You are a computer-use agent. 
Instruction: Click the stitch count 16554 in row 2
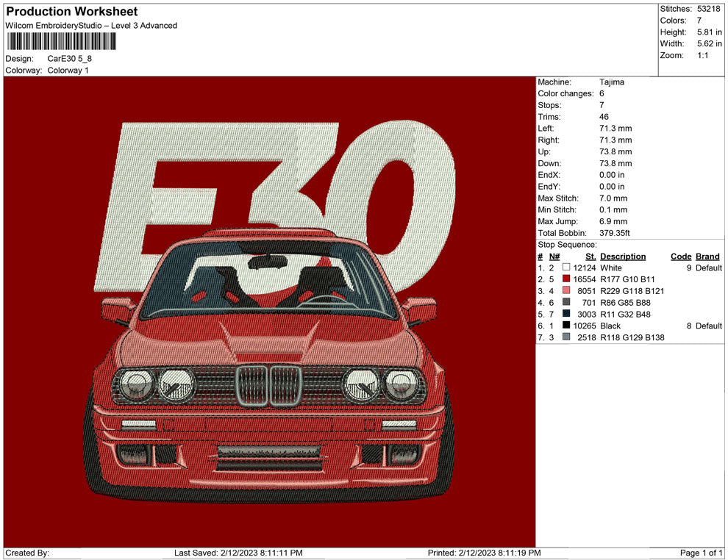click(x=584, y=279)
